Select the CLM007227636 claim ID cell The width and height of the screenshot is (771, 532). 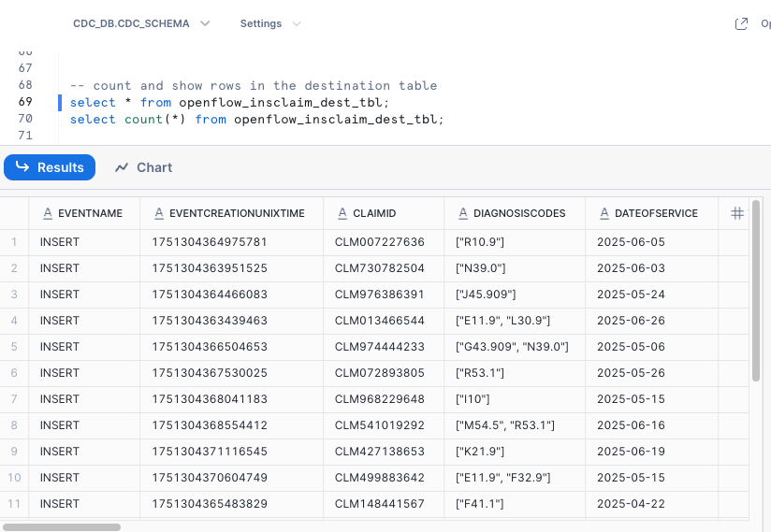point(379,242)
